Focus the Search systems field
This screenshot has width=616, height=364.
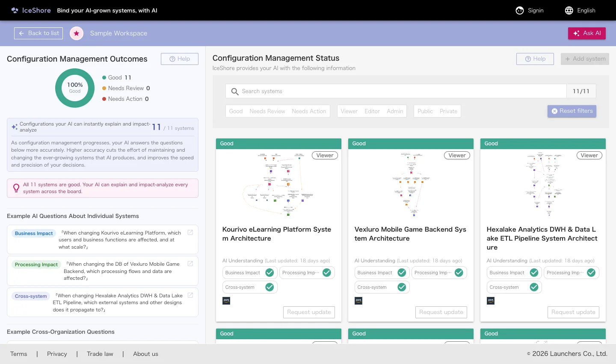pyautogui.click(x=396, y=91)
